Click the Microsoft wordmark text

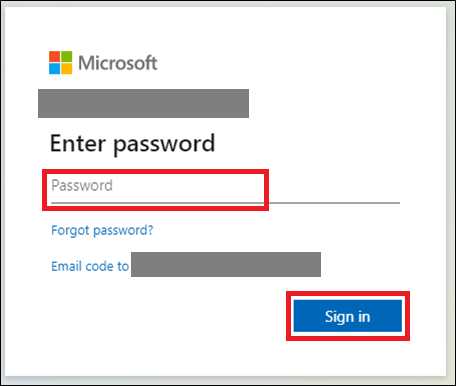pyautogui.click(x=118, y=63)
